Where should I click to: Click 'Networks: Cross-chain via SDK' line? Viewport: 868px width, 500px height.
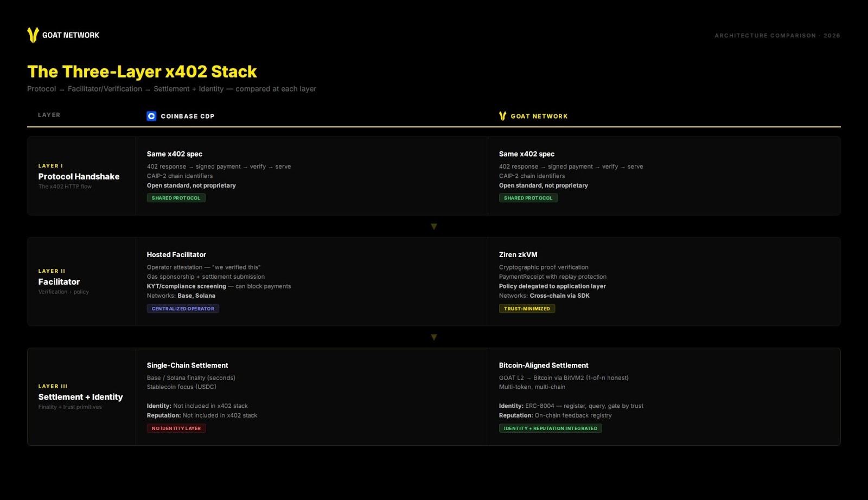click(x=544, y=296)
